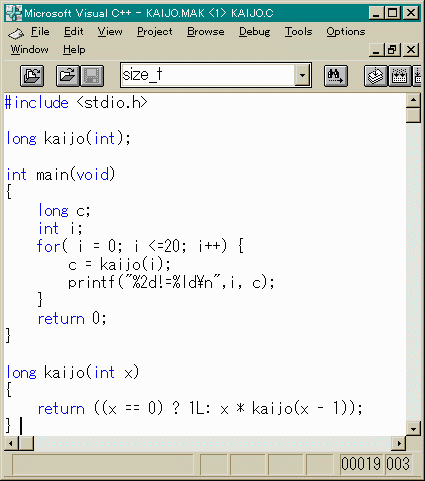Viewport: 425px width, 481px height.
Task: Click the Build project toolbar icon
Action: click(x=400, y=76)
